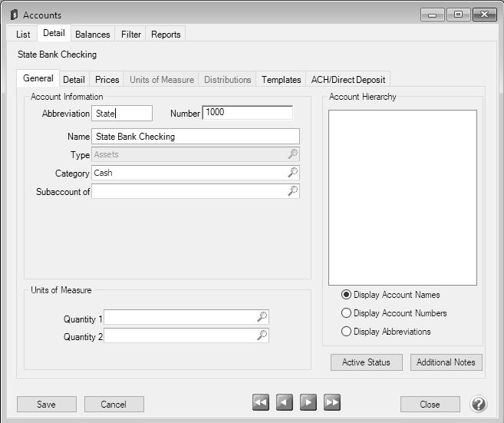Open help with the question mark icon
Screen dimensions: 504x423
[479, 404]
